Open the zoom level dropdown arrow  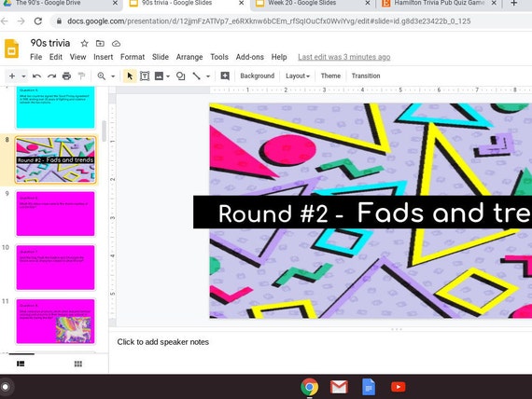point(113,76)
